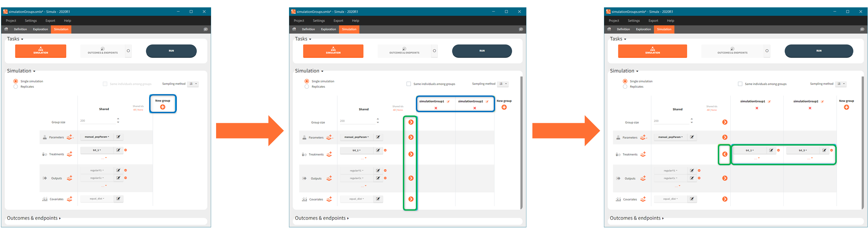The width and height of the screenshot is (868, 234).
Task: Click the home icon in left window
Action: pyautogui.click(x=6, y=29)
